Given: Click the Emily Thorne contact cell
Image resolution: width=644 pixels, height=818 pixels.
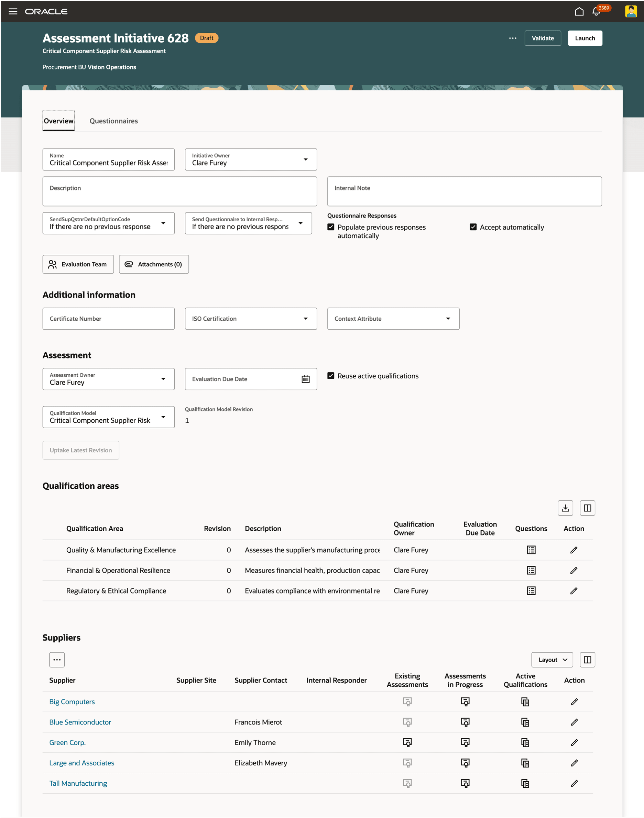Looking at the screenshot, I should (x=255, y=742).
